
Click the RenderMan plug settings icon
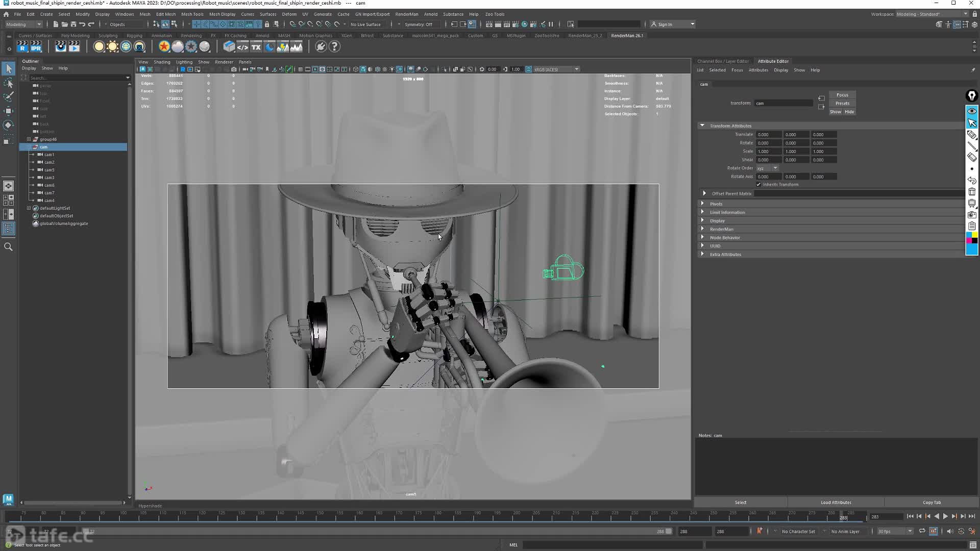[x=321, y=47]
